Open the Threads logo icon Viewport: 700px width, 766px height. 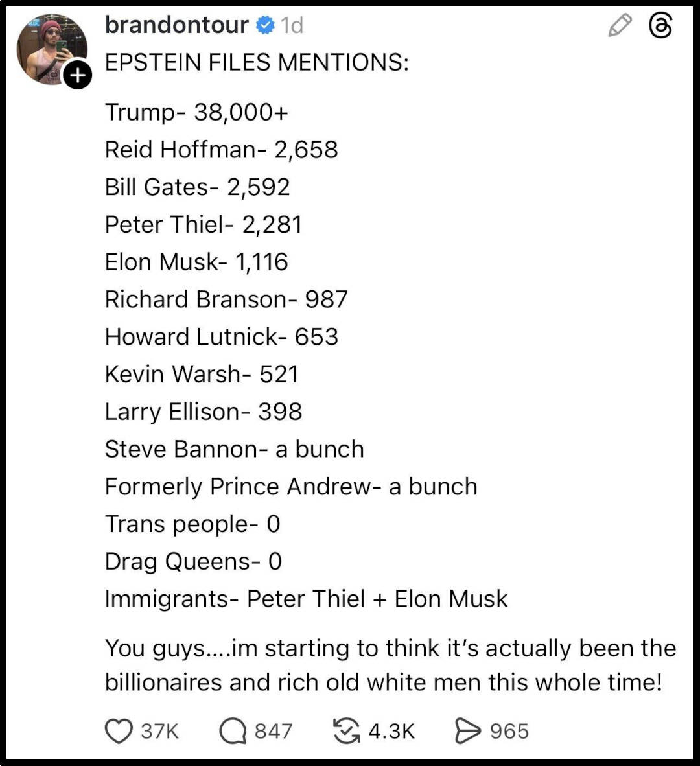click(x=660, y=26)
